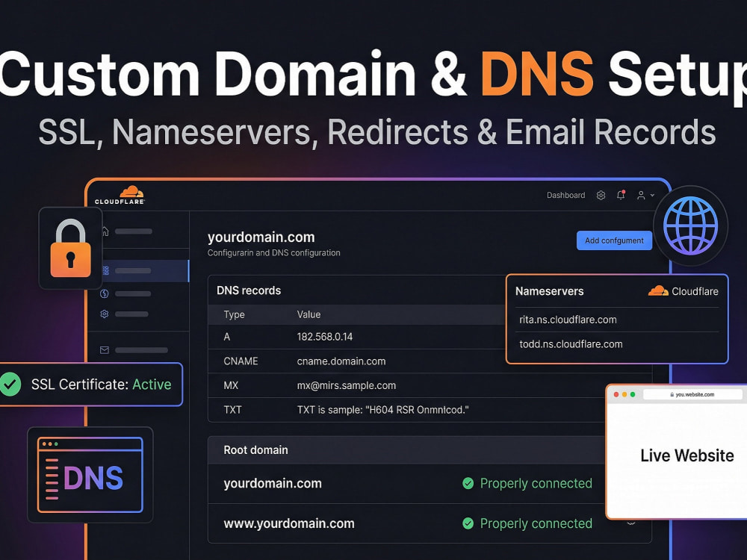This screenshot has width=747, height=560.
Task: Click the Dashboard link in the header
Action: [x=565, y=195]
